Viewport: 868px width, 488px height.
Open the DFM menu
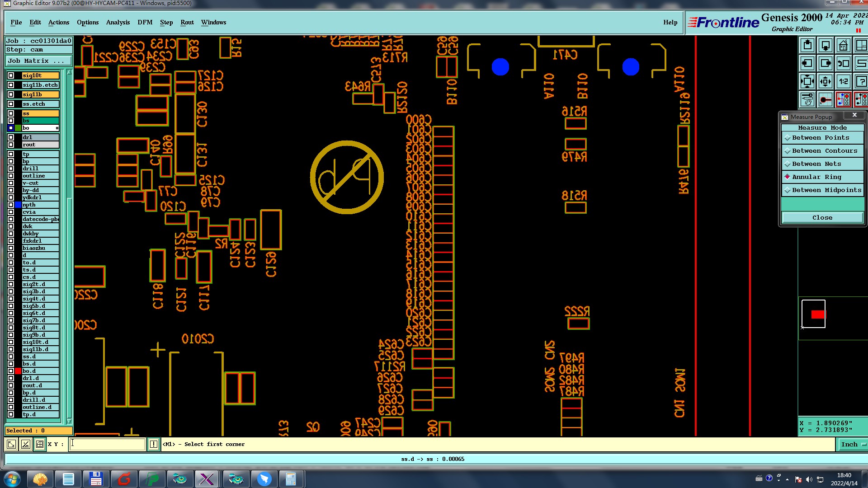[x=145, y=23]
